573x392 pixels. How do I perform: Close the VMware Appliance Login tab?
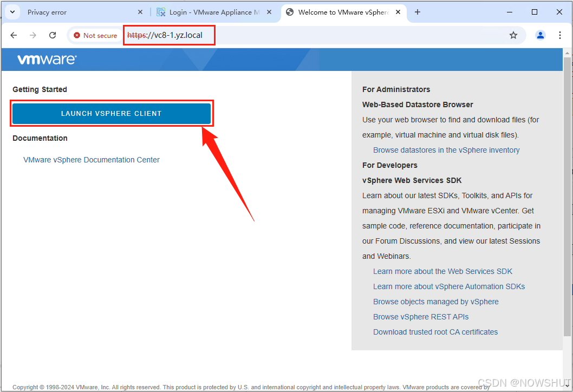(269, 12)
